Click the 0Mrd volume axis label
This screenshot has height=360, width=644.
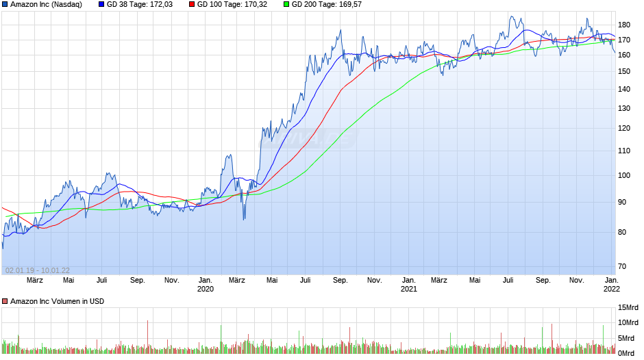(626, 353)
